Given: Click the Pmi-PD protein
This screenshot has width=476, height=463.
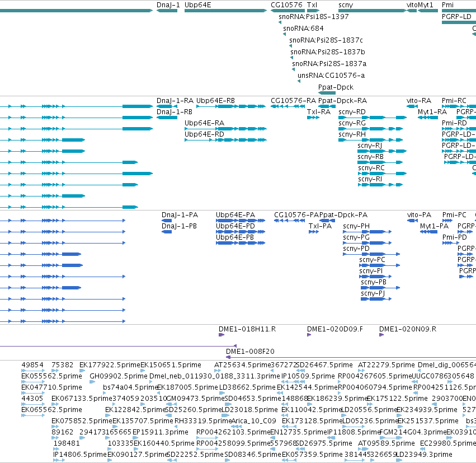Looking at the screenshot, I should pyautogui.click(x=451, y=243).
